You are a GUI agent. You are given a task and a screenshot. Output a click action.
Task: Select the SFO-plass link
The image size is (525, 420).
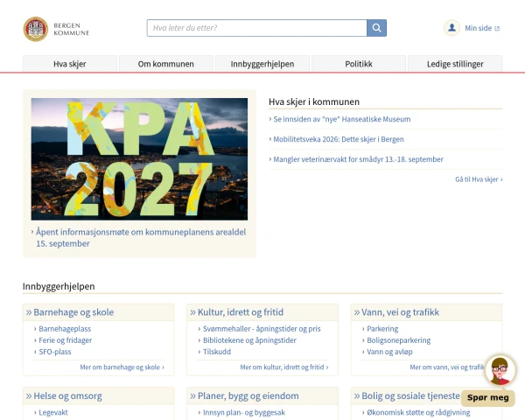[x=55, y=352]
